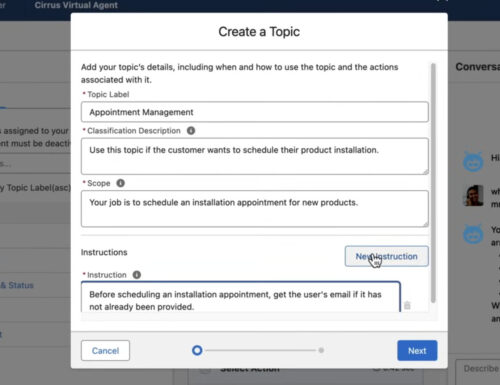Cancel the Create a Topic dialog
The height and width of the screenshot is (385, 500).
click(x=105, y=351)
